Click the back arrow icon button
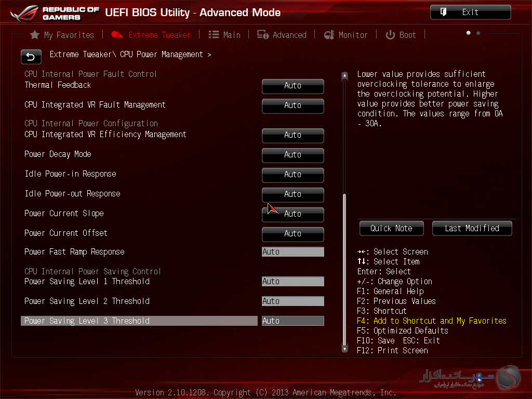The width and height of the screenshot is (532, 399). tap(31, 57)
